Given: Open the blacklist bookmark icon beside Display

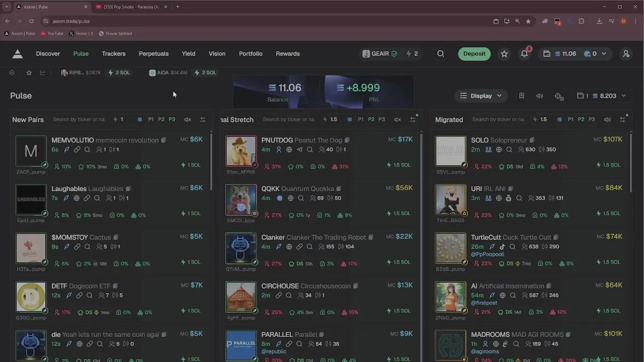Looking at the screenshot, I should [522, 96].
